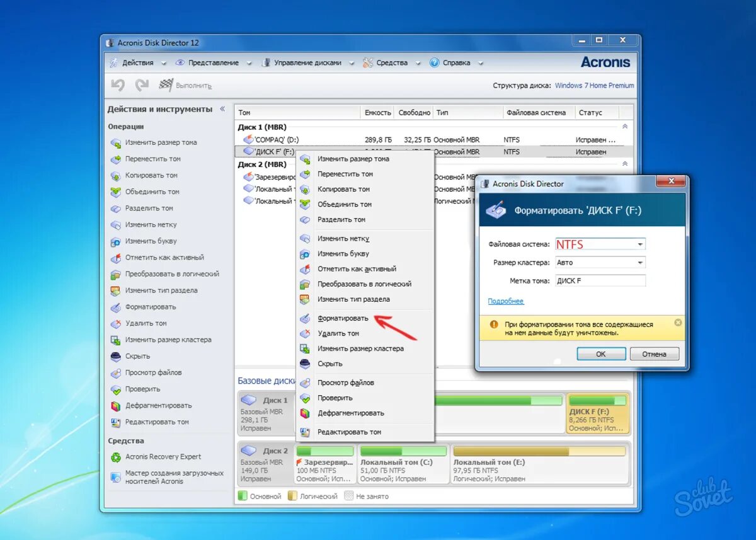The width and height of the screenshot is (756, 540).
Task: Click sidebar icon for Изменить размер тома
Action: tap(115, 143)
